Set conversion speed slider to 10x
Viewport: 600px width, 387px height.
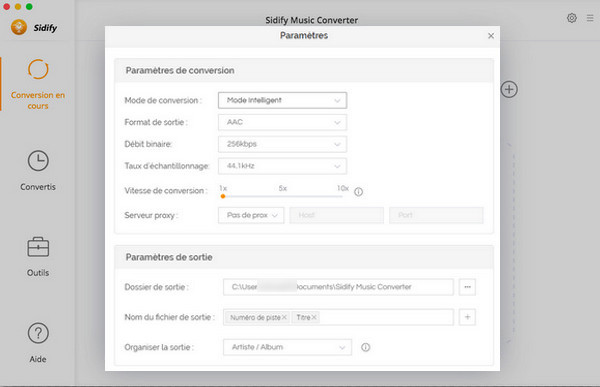342,196
